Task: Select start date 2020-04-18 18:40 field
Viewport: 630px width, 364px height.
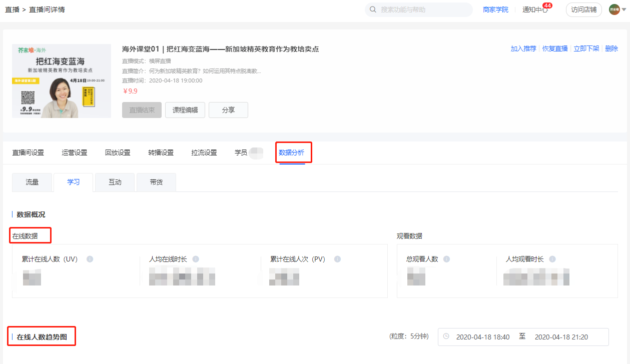Action: click(483, 337)
